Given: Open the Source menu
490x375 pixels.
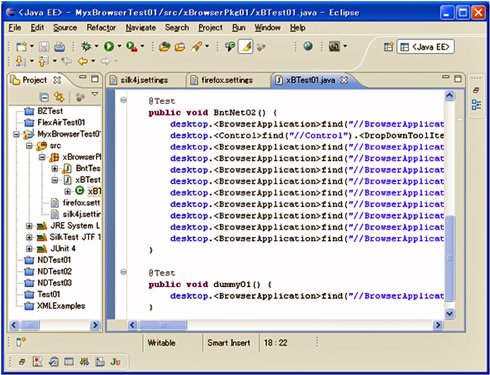Looking at the screenshot, I should 65,28.
